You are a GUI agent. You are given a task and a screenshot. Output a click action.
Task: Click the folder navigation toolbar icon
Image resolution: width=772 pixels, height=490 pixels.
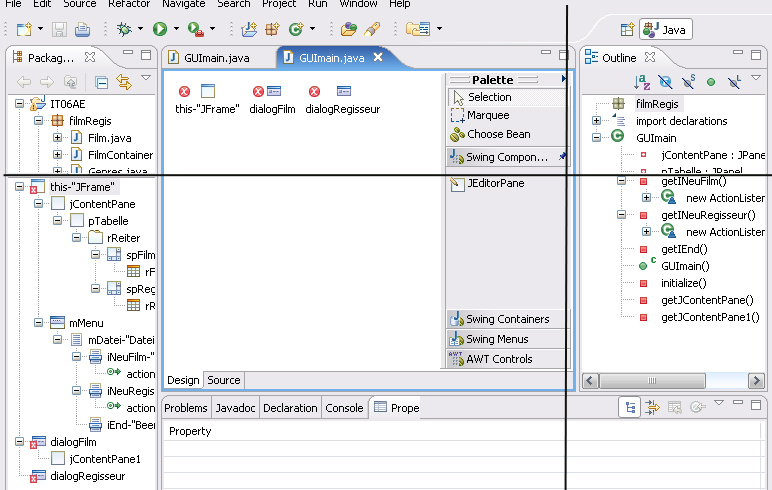point(418,29)
